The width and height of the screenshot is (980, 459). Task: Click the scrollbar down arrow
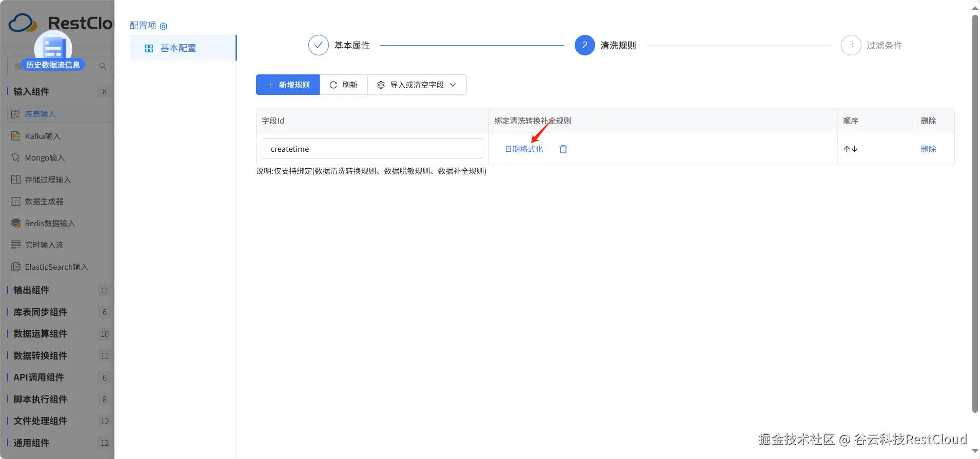(975, 451)
